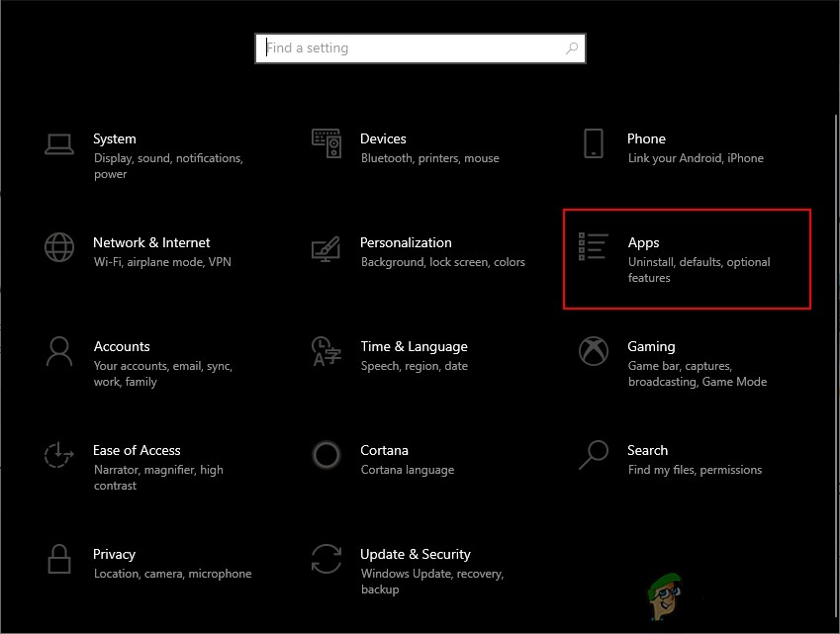Click the System laptop icon
The height and width of the screenshot is (634, 840).
59,143
